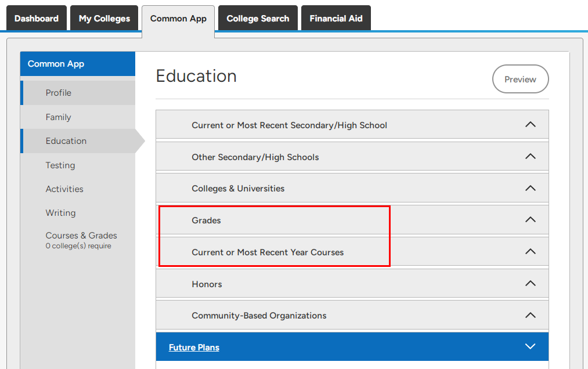Open Community-Based Organizations section title

coord(259,316)
